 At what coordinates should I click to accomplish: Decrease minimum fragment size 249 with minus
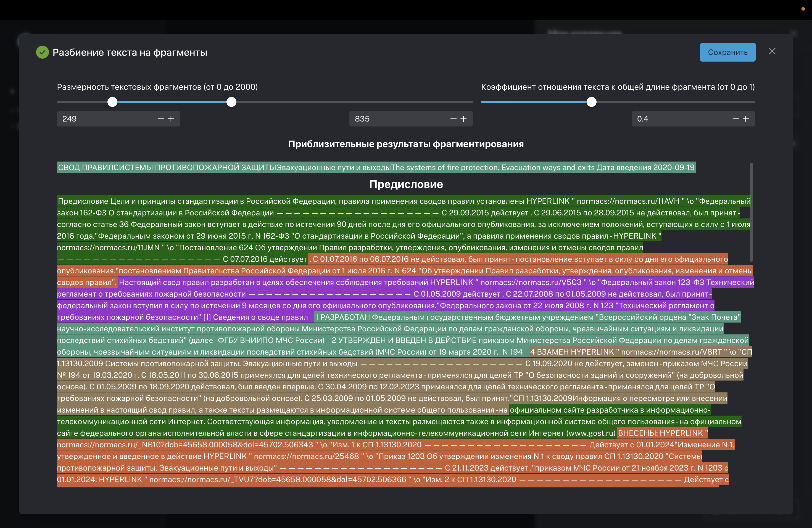click(161, 119)
